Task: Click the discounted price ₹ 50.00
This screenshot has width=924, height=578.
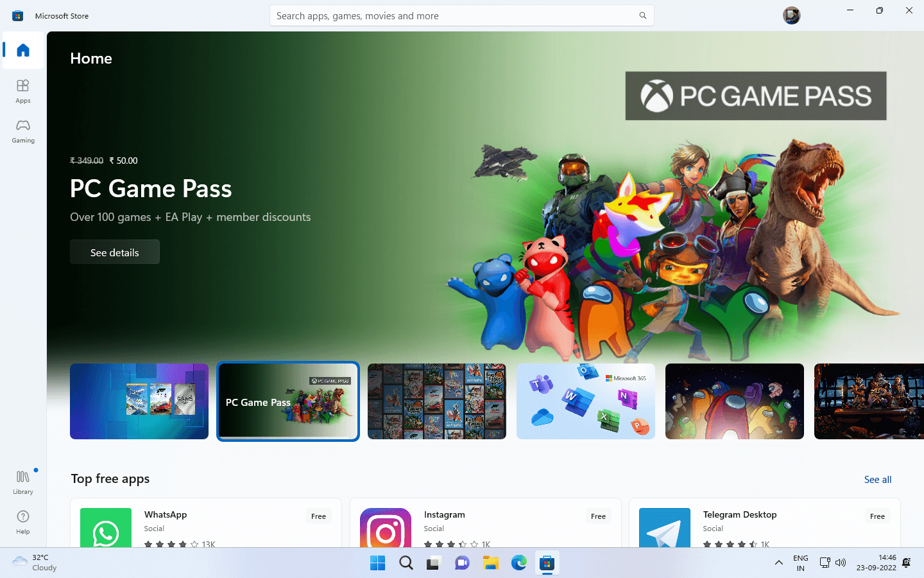Action: tap(123, 161)
